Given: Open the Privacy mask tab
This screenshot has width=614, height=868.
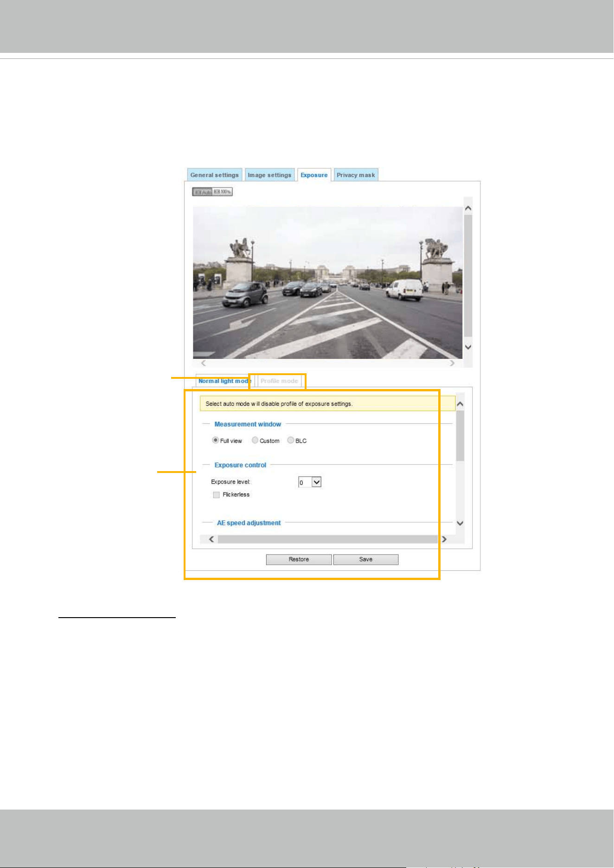Looking at the screenshot, I should point(356,175).
